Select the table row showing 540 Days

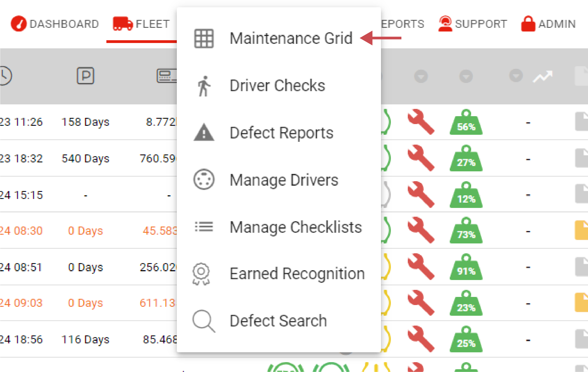85,158
